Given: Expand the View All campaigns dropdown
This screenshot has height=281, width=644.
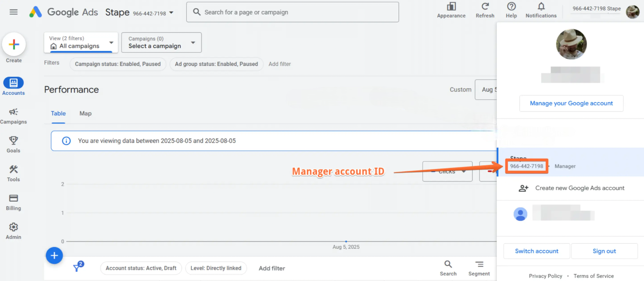Looking at the screenshot, I should pos(81,42).
